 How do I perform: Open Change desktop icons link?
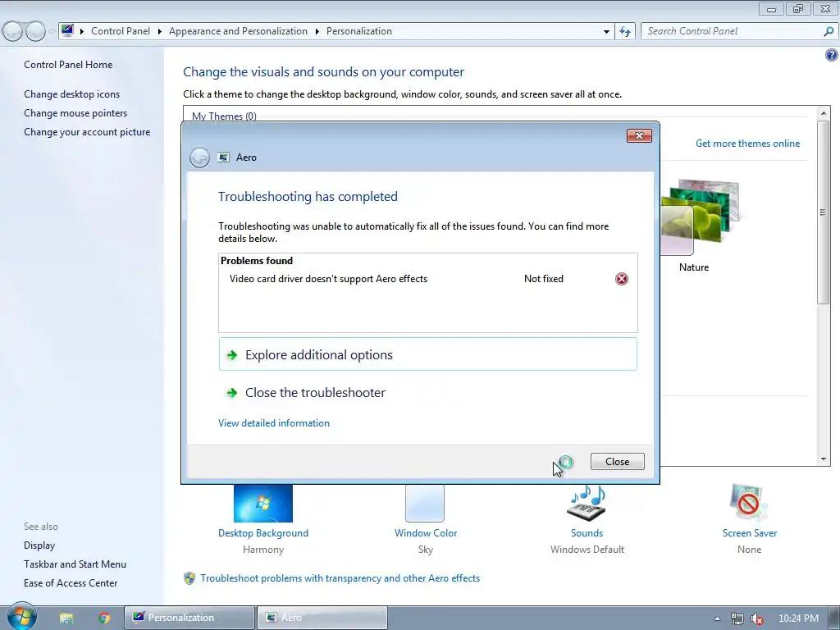tap(72, 94)
